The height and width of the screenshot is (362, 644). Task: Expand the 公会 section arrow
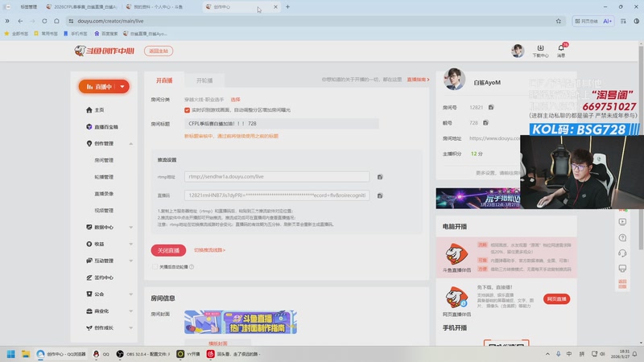click(131, 294)
